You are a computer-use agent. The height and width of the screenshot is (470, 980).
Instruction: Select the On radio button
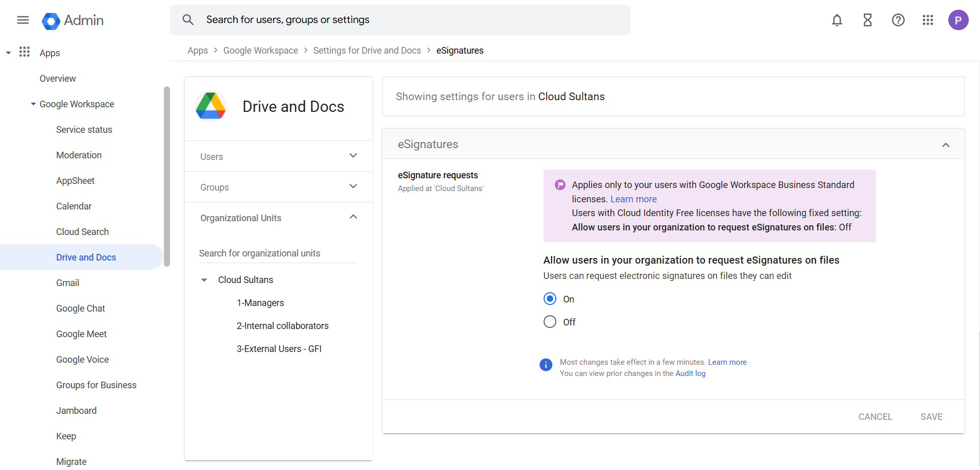[x=550, y=299]
